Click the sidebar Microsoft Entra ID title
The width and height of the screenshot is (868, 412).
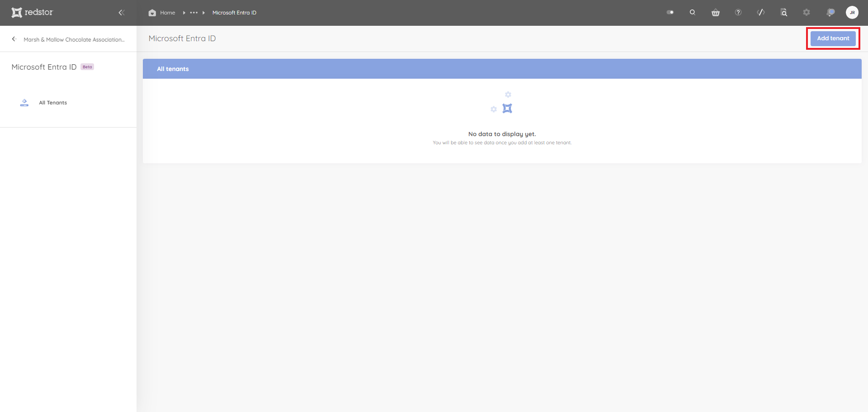[44, 67]
